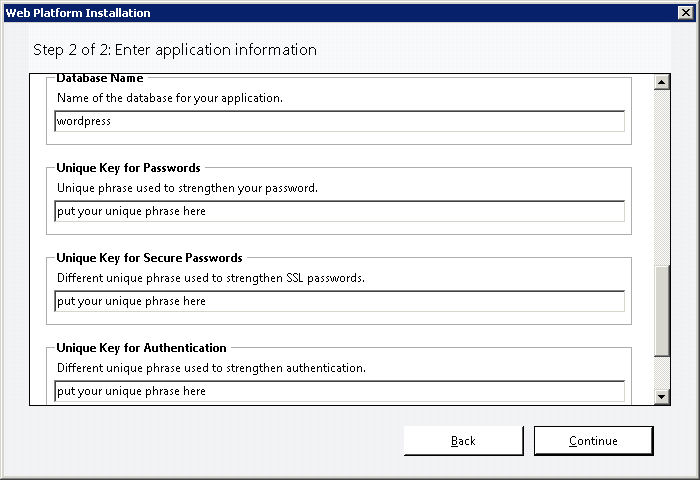Click the Unique Key for Authentication heading
The height and width of the screenshot is (480, 700).
click(142, 348)
